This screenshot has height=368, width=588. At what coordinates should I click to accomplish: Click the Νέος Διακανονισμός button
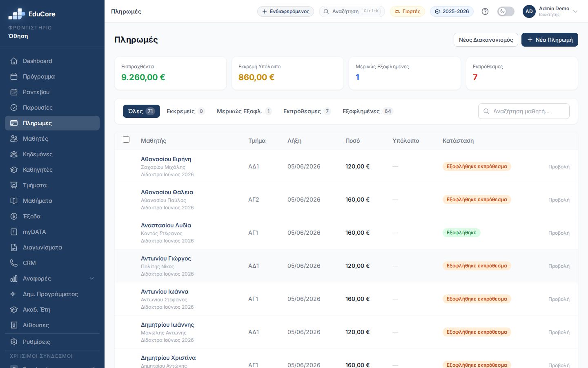tap(486, 40)
